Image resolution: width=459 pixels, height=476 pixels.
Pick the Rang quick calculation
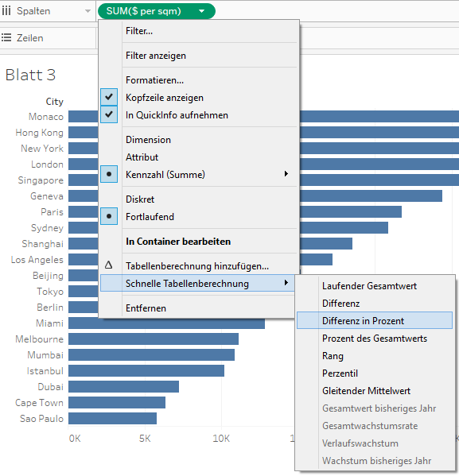[333, 356]
